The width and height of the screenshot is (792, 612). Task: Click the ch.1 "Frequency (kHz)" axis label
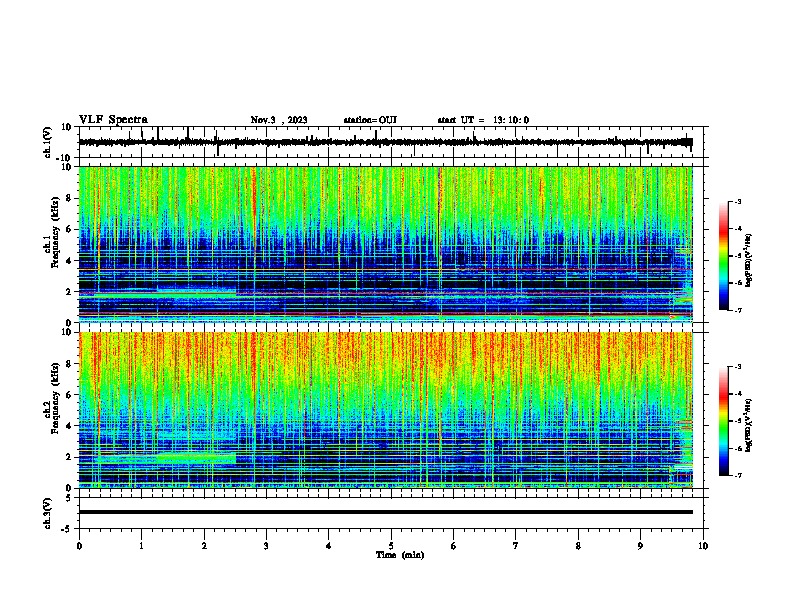55,232
